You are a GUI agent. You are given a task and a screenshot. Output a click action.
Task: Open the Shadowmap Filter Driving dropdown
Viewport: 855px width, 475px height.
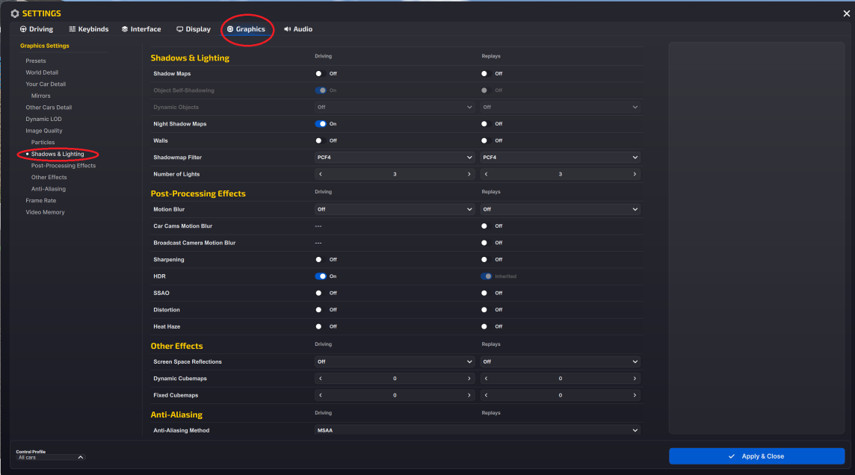tap(394, 158)
